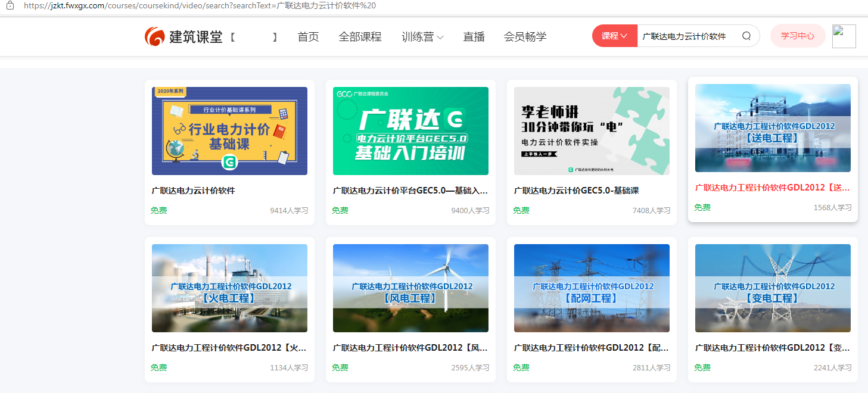
Task: Open 变电工程 course thumbnail
Action: (x=773, y=288)
